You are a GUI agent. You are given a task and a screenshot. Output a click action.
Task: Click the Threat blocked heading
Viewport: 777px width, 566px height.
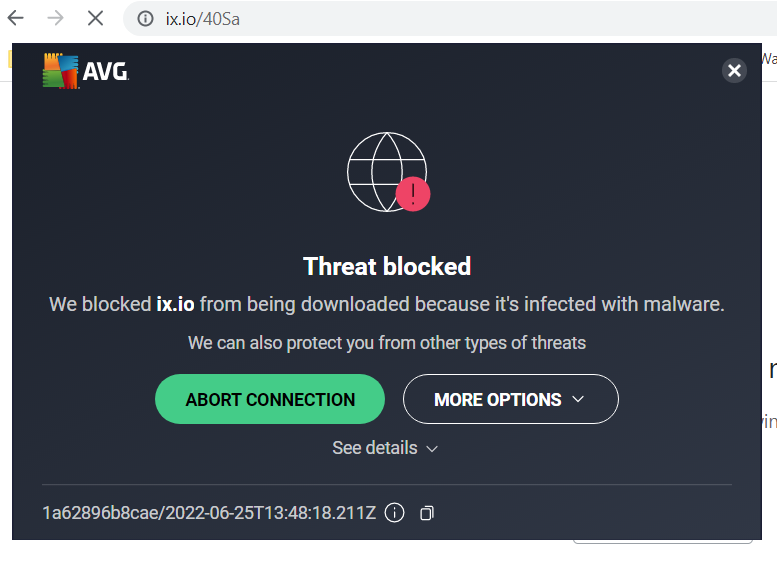tap(387, 266)
